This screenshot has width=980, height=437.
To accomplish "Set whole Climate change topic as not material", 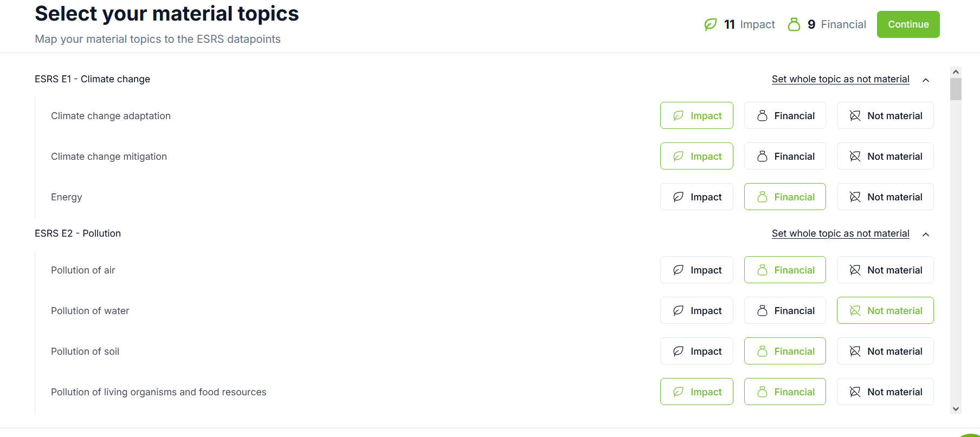I will [840, 79].
